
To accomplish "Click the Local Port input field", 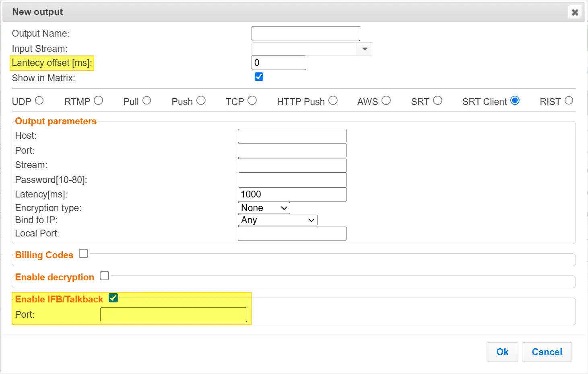I will (292, 233).
